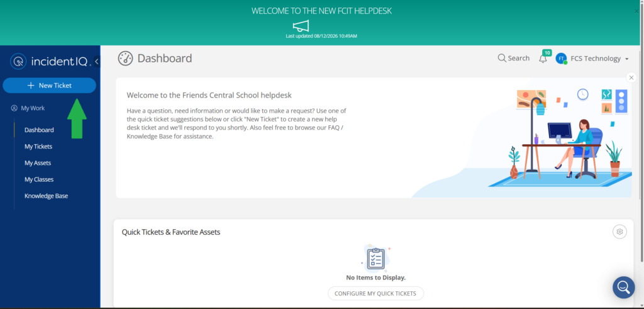The width and height of the screenshot is (644, 309).
Task: Open My Classes
Action: pos(39,179)
